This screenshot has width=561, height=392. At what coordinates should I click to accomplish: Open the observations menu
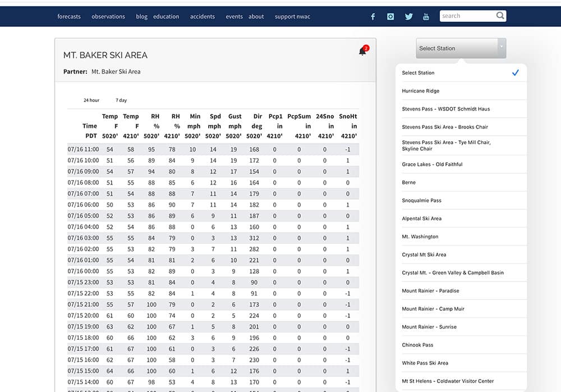[x=108, y=17]
